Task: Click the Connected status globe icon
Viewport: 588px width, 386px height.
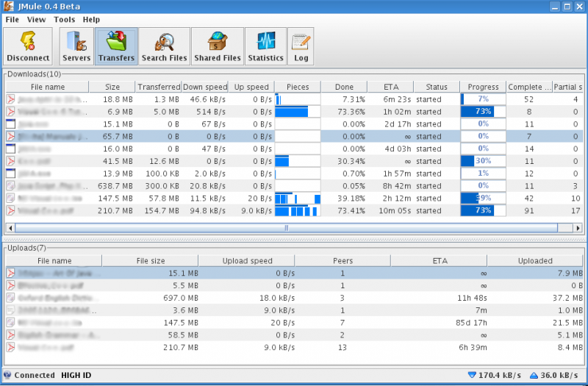Action: (x=7, y=376)
